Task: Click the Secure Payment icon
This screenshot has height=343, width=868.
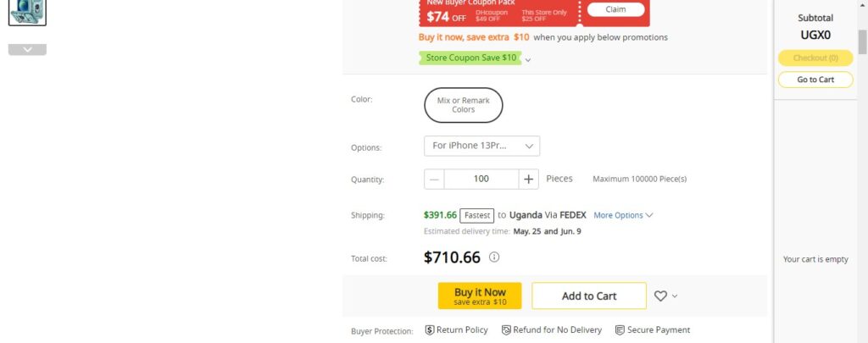Action: coord(620,330)
